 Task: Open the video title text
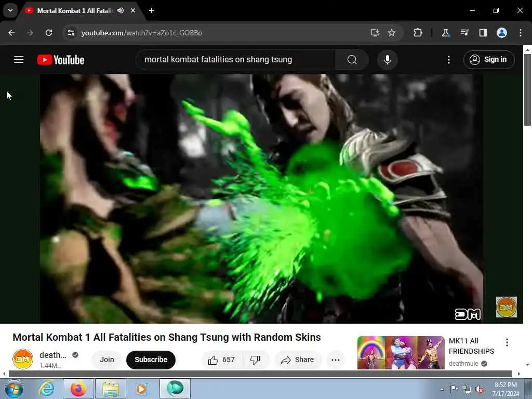pyautogui.click(x=167, y=337)
